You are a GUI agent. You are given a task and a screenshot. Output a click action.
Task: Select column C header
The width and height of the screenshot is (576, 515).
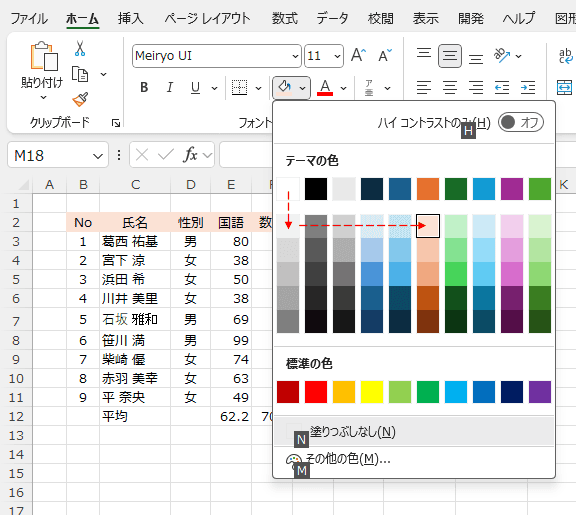pos(135,184)
